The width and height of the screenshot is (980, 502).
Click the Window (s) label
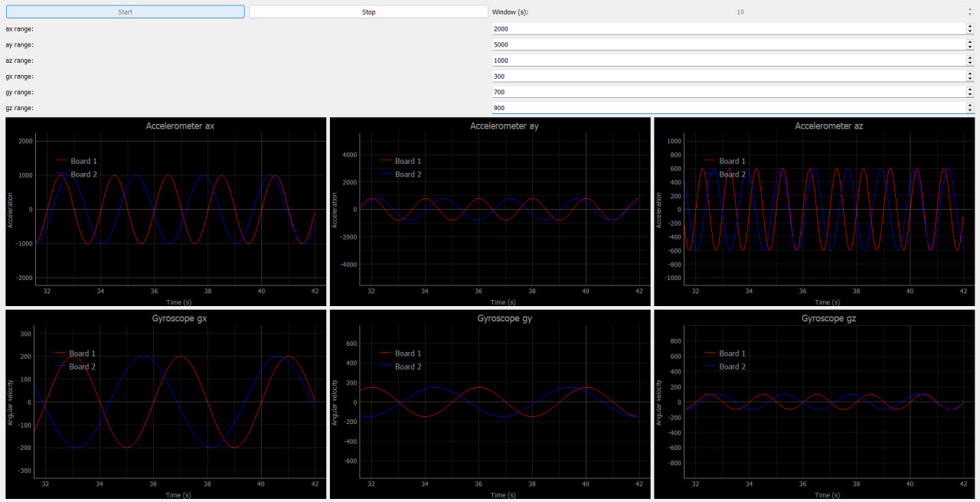tap(510, 12)
